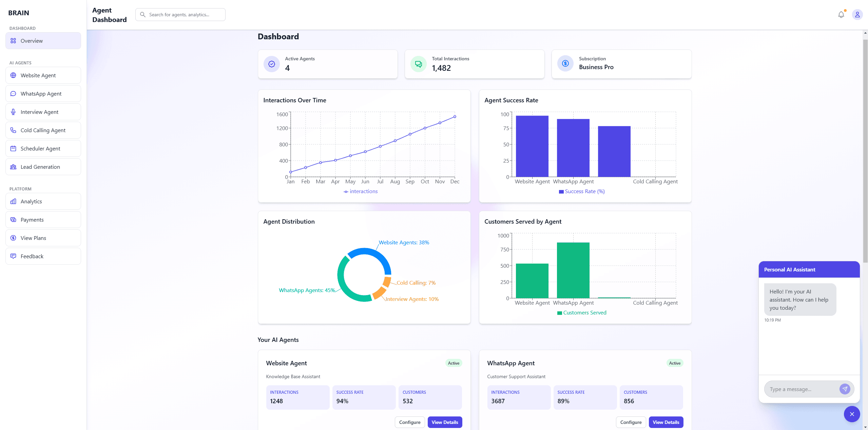Click the Payments card icon
Image resolution: width=868 pixels, height=430 pixels.
click(x=13, y=220)
